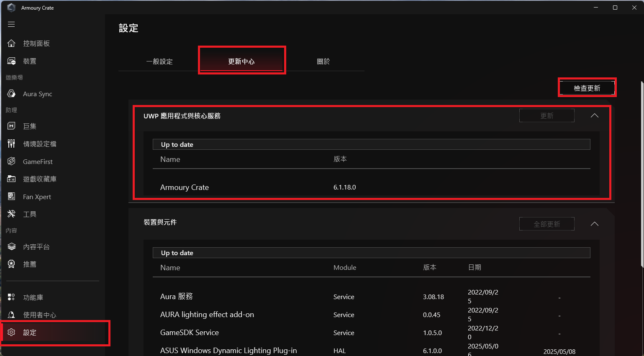
Task: Click Armoury Crate row version 6.1.18.0
Action: click(x=345, y=187)
